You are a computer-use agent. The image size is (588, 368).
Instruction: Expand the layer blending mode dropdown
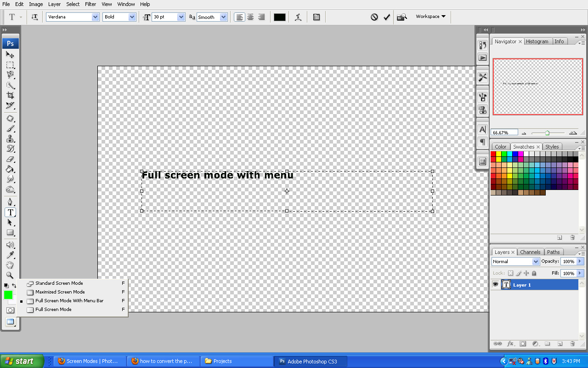pyautogui.click(x=537, y=261)
